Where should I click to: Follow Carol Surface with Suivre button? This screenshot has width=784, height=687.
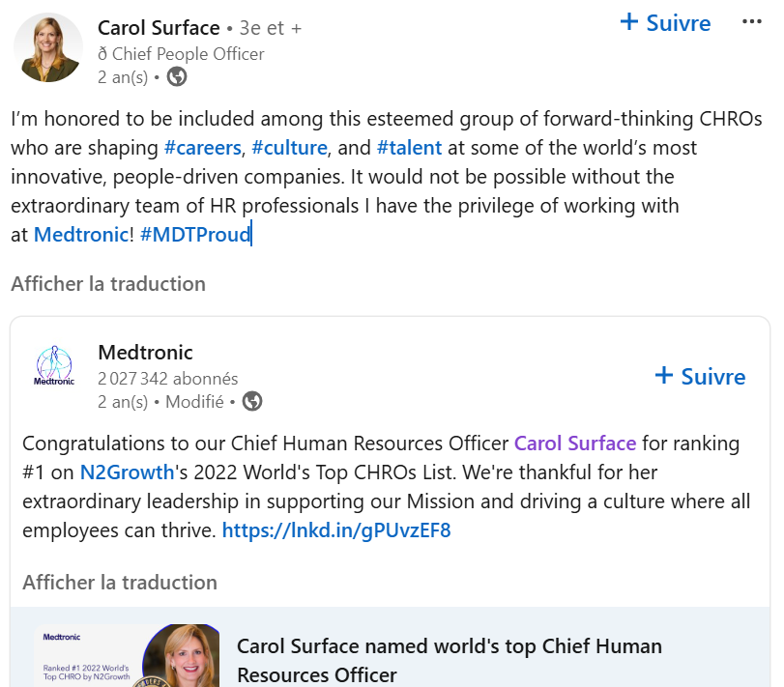coord(665,22)
